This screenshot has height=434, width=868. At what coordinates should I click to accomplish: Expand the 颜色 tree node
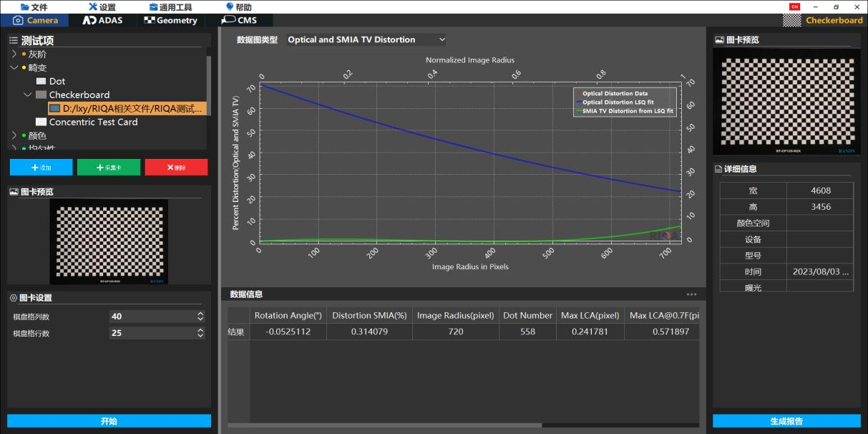[x=14, y=136]
